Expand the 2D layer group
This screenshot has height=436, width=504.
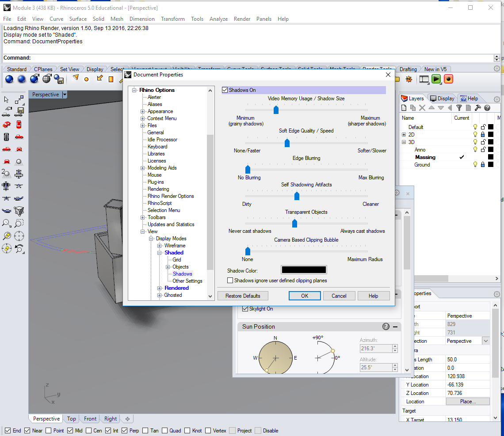(404, 135)
